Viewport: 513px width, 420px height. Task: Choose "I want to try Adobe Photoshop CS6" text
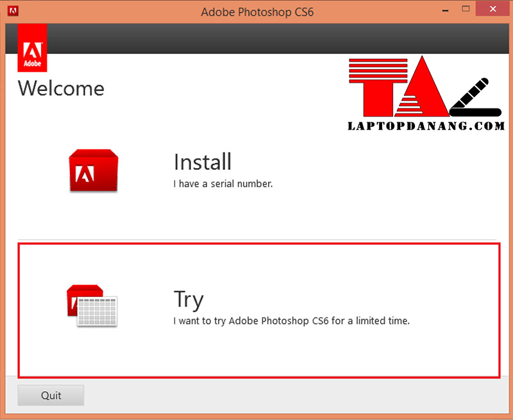point(291,320)
